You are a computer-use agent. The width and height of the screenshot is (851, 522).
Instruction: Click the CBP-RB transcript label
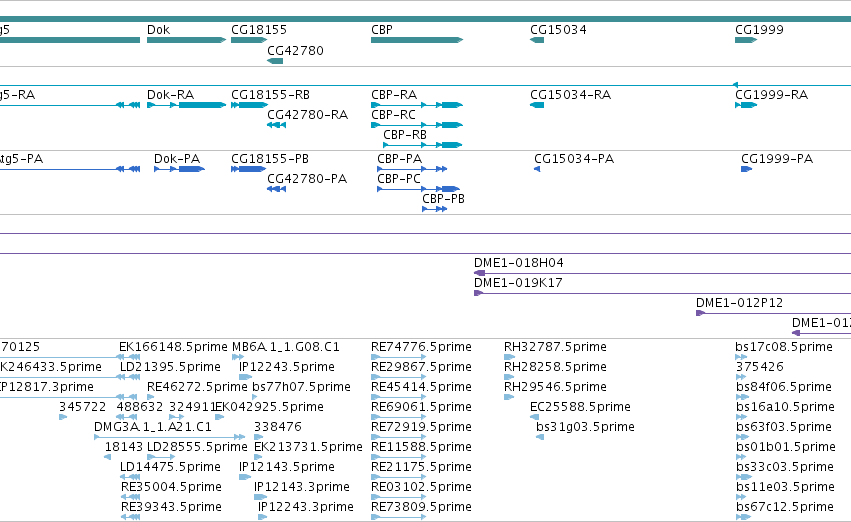point(405,135)
